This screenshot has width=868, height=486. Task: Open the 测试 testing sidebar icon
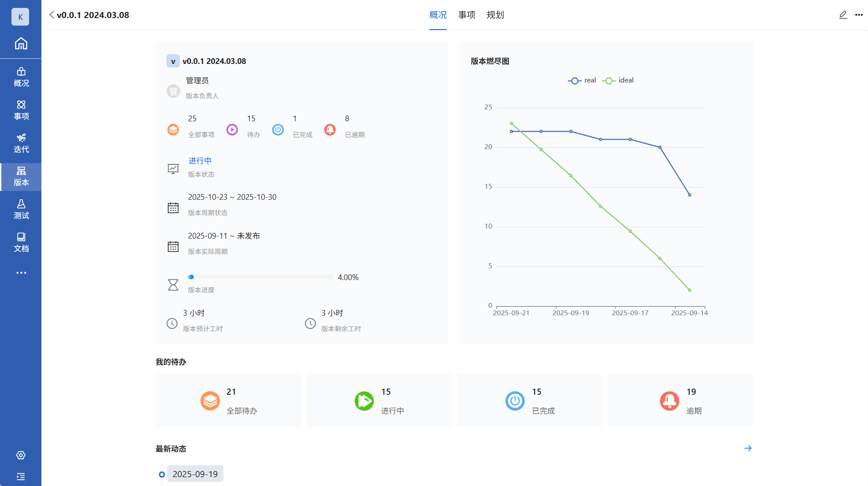click(x=21, y=209)
